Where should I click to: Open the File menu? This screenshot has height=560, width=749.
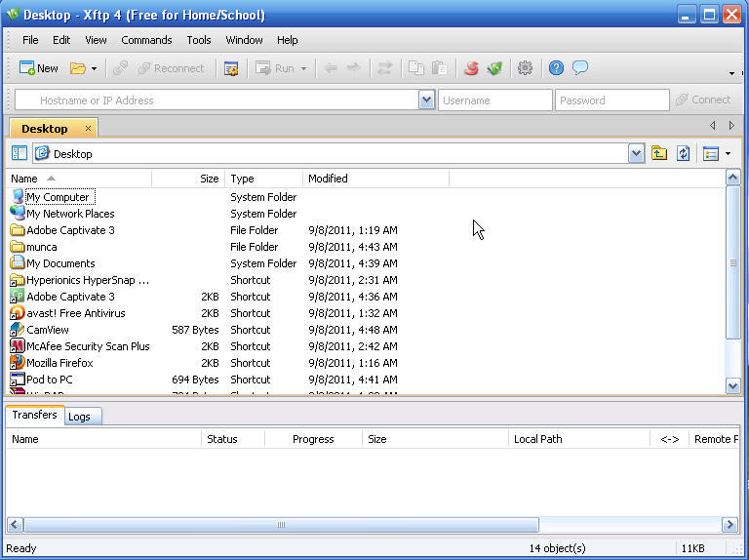tap(30, 40)
